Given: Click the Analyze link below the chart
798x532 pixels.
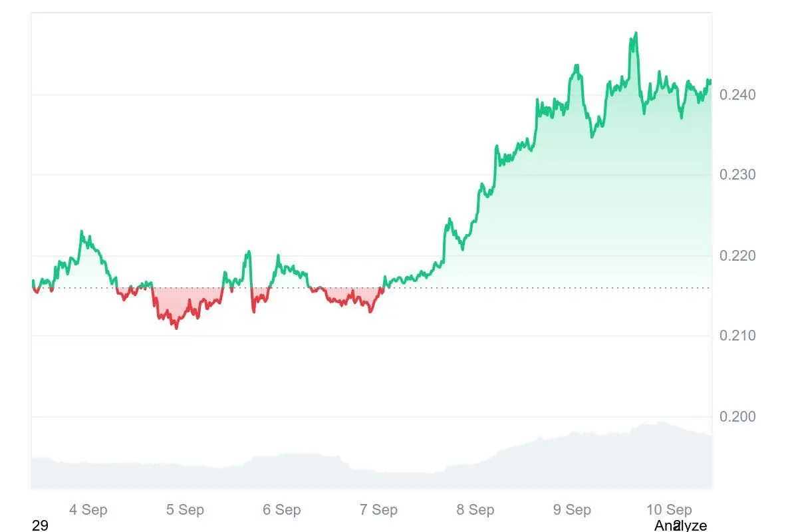Looking at the screenshot, I should (x=680, y=525).
